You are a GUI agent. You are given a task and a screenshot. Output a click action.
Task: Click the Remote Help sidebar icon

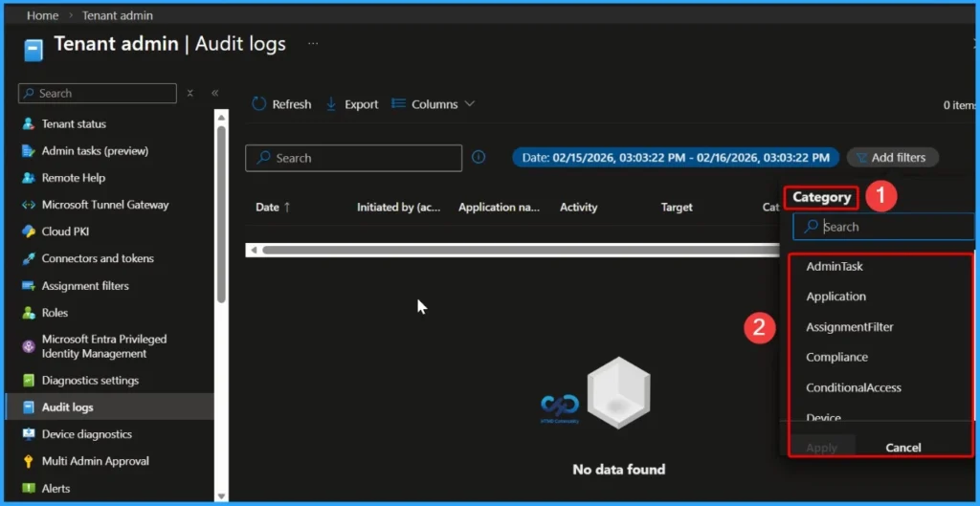coord(28,177)
